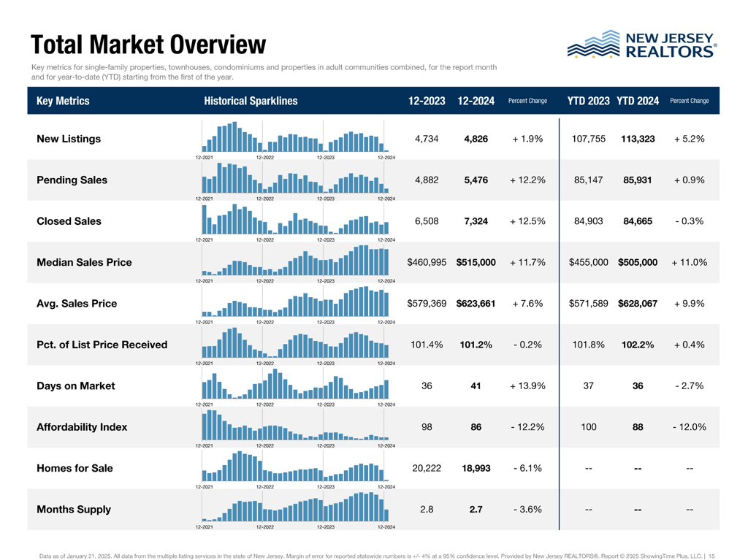This screenshot has height=560, width=748.
Task: Click the Key Metrics column header
Action: pyautogui.click(x=63, y=101)
